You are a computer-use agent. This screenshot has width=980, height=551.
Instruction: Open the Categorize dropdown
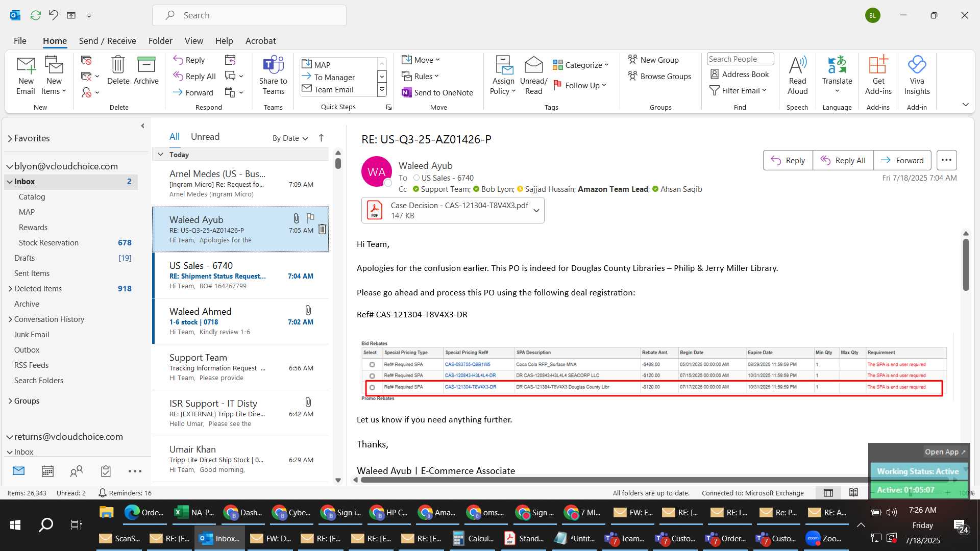[x=581, y=65]
